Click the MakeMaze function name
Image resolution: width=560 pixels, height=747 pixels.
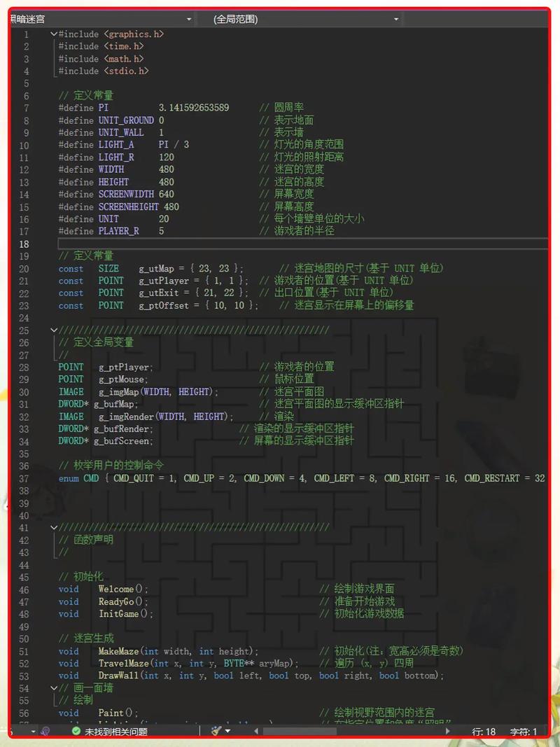tap(119, 651)
